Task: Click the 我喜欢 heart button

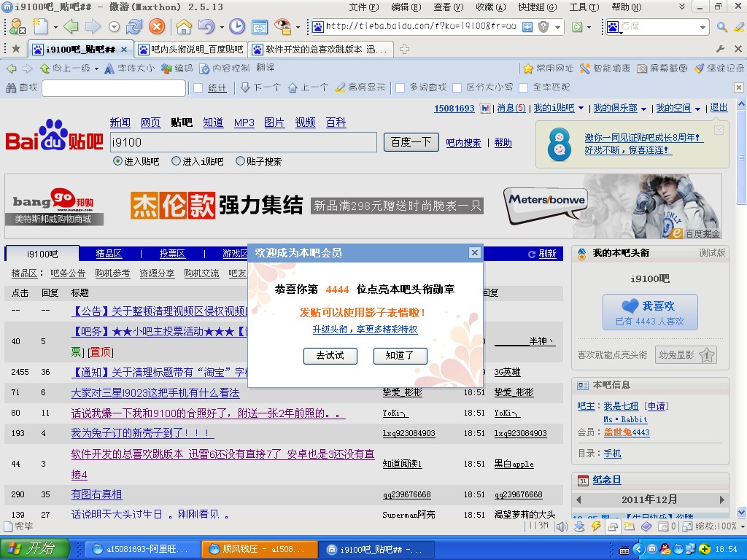Action: [x=650, y=312]
